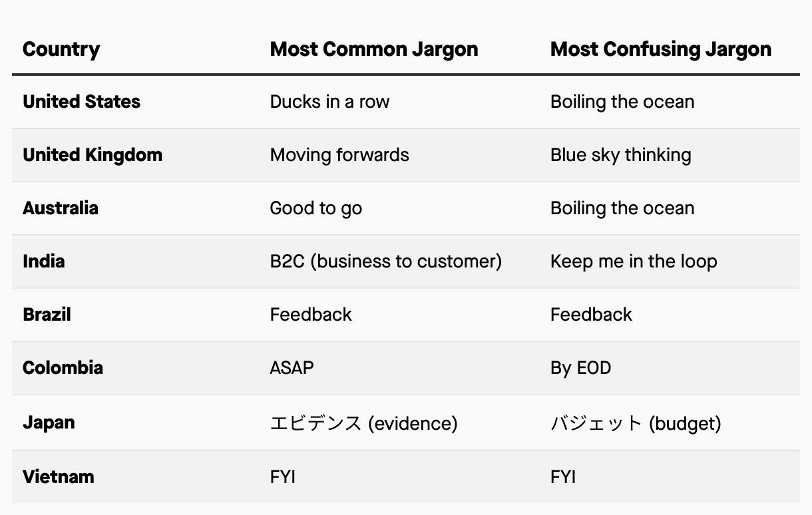Image resolution: width=812 pixels, height=515 pixels.
Task: Click the Most Confusing Jargon header
Action: click(x=661, y=49)
